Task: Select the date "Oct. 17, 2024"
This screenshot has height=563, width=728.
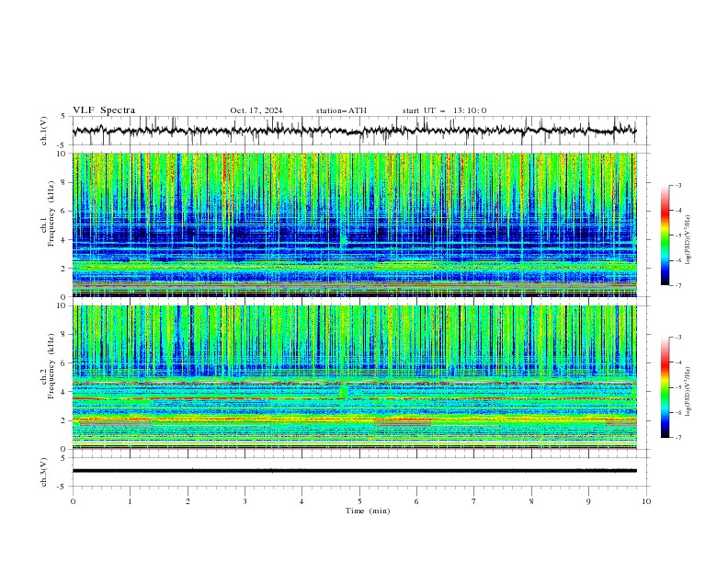Action: (256, 110)
